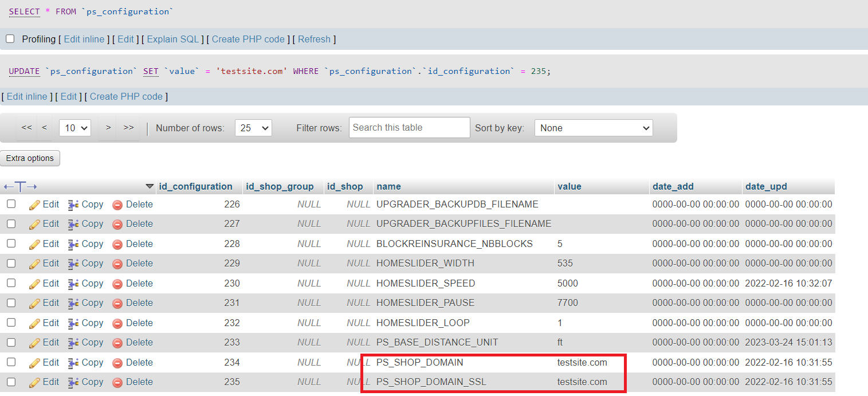The image size is (868, 396).
Task: Click Delete icon for row 228
Action: (x=117, y=244)
